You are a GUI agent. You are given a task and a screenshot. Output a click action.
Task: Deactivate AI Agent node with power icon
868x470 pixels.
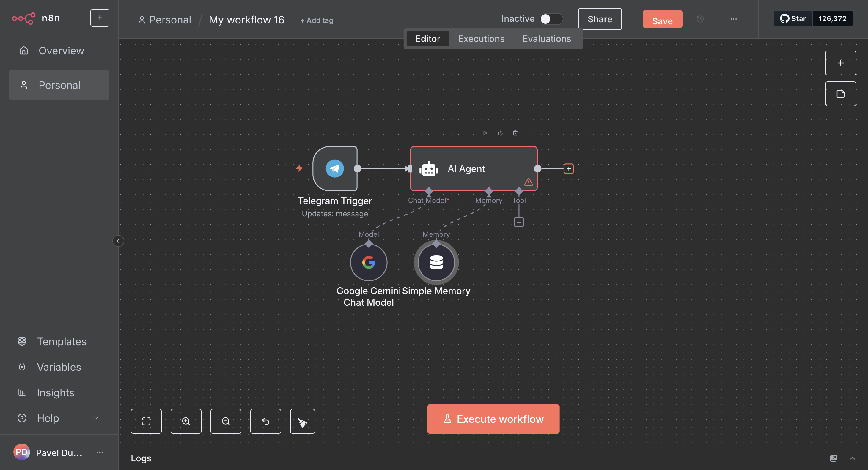tap(500, 133)
